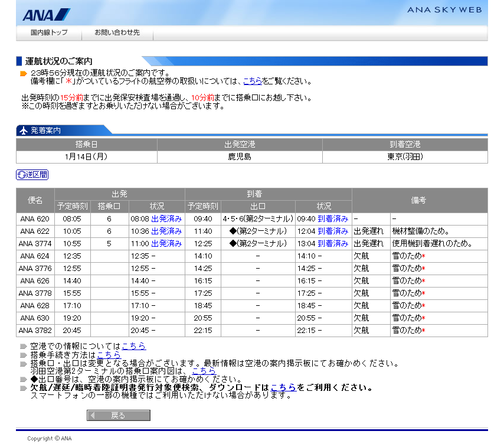
Task: Open 出発済み status for ANA 622
Action: click(x=166, y=231)
